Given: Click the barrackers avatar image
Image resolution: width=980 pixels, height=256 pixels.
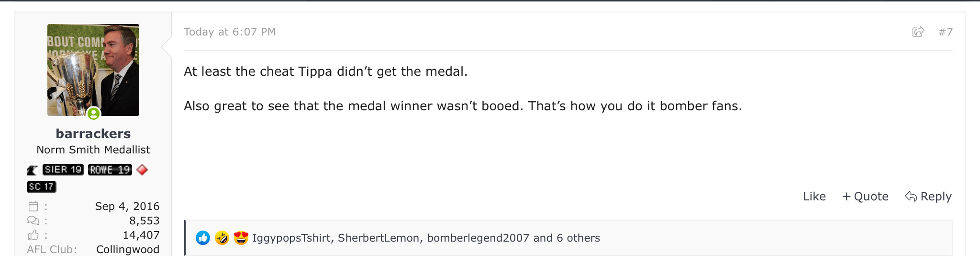Looking at the screenshot, I should point(93,70).
